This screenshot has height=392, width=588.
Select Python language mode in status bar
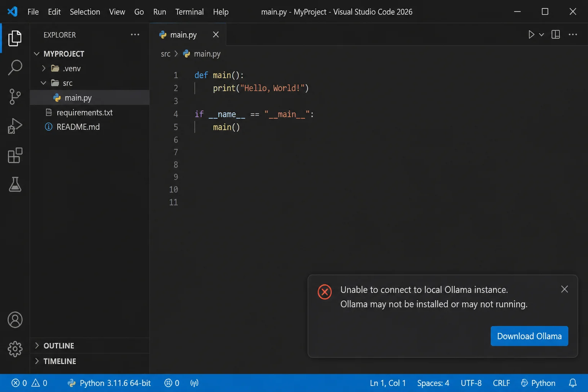point(538,383)
